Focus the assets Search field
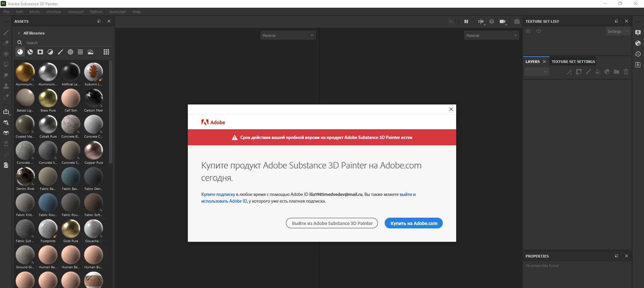 coord(64,43)
